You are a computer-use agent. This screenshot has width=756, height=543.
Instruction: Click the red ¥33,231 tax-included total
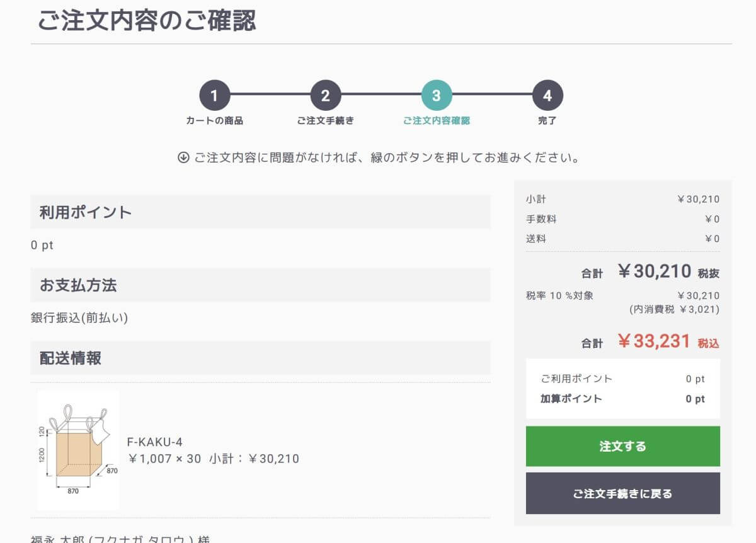(654, 341)
